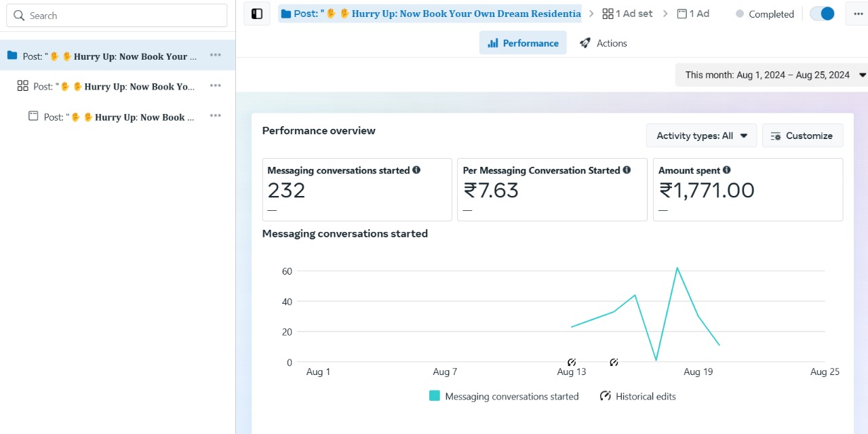This screenshot has width=868, height=434.
Task: Toggle the campaign on/off switch
Action: 822,14
